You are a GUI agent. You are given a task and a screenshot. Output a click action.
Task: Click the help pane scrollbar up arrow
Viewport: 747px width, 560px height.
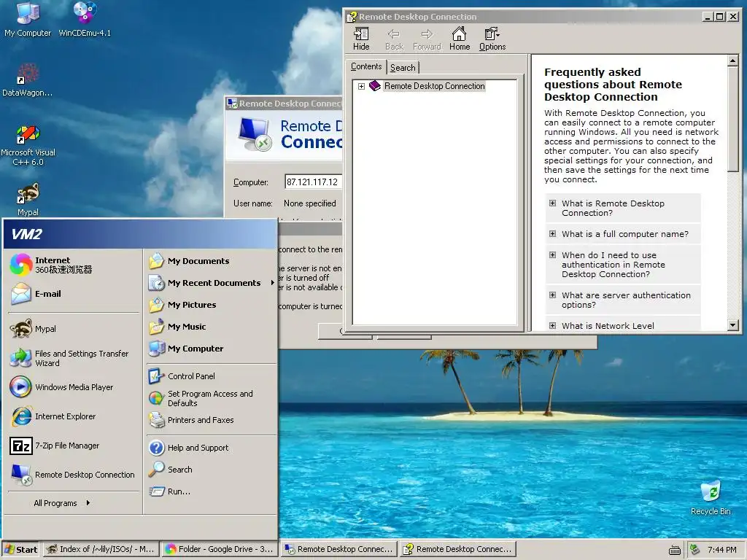[732, 61]
